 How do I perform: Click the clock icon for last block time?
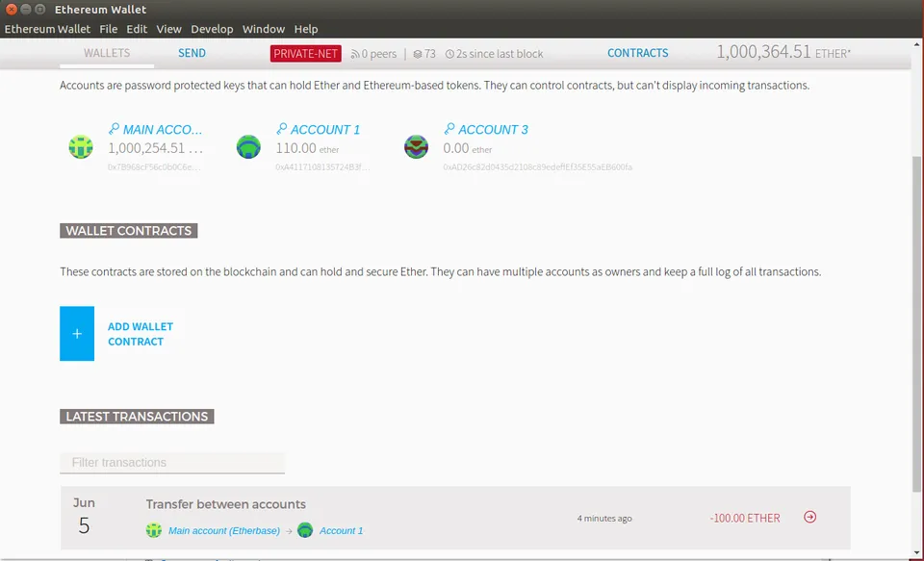pos(449,54)
